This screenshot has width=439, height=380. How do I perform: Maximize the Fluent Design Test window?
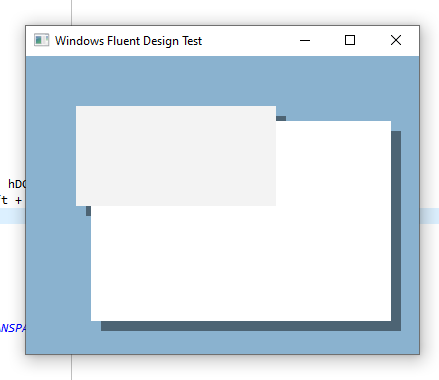click(350, 40)
